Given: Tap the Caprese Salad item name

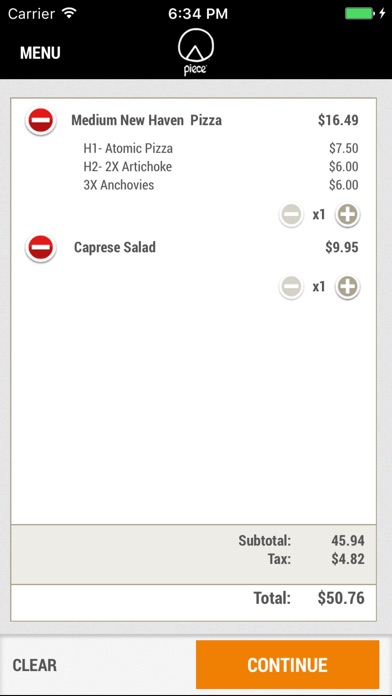Looking at the screenshot, I should tap(115, 247).
